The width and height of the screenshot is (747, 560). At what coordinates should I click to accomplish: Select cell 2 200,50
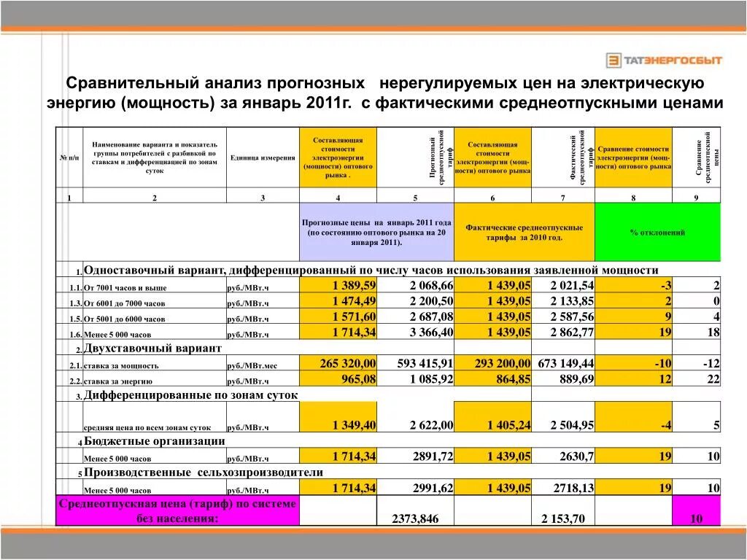(415, 301)
